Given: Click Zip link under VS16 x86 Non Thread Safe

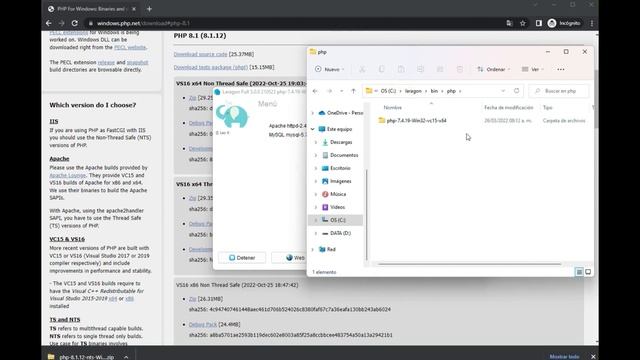Looking at the screenshot, I should pyautogui.click(x=192, y=299).
